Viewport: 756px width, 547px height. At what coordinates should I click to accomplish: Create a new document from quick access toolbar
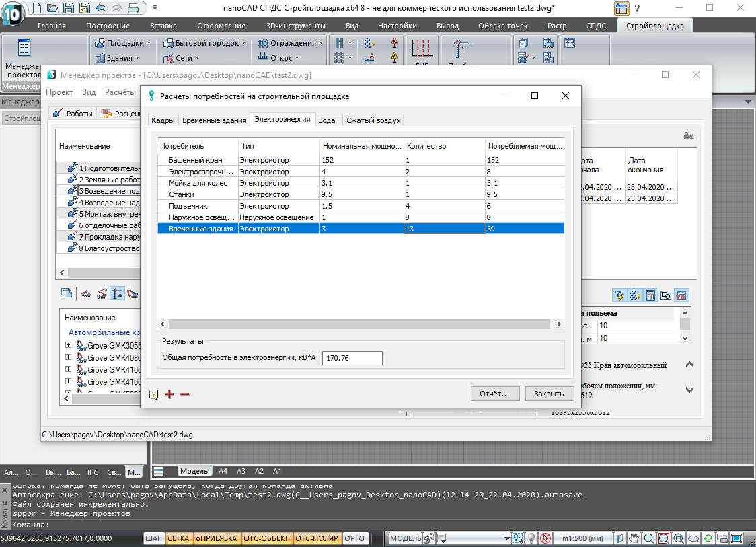coord(37,7)
